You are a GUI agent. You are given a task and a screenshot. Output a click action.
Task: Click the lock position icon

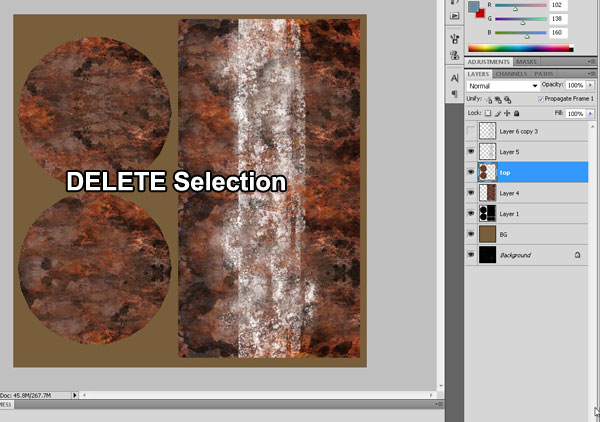coord(507,114)
